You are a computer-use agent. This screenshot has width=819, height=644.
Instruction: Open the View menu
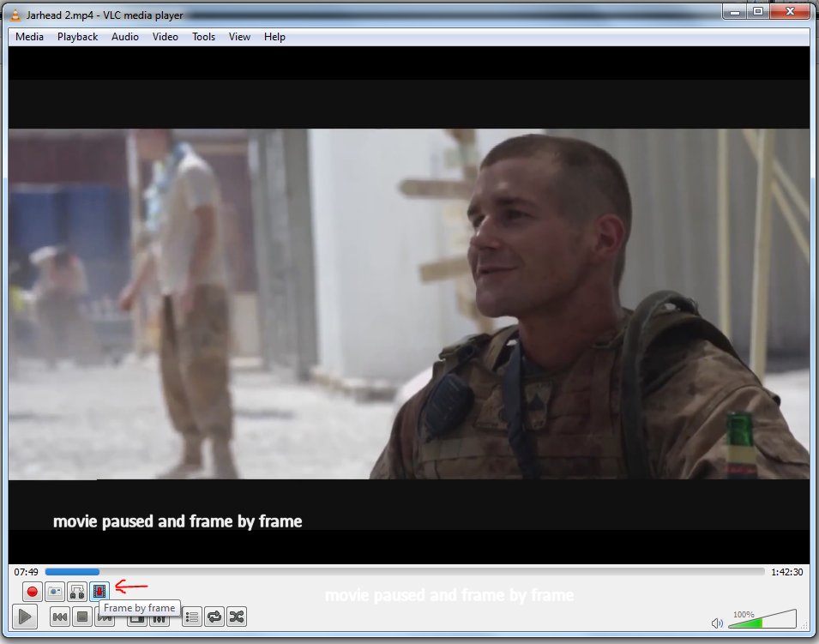point(239,37)
